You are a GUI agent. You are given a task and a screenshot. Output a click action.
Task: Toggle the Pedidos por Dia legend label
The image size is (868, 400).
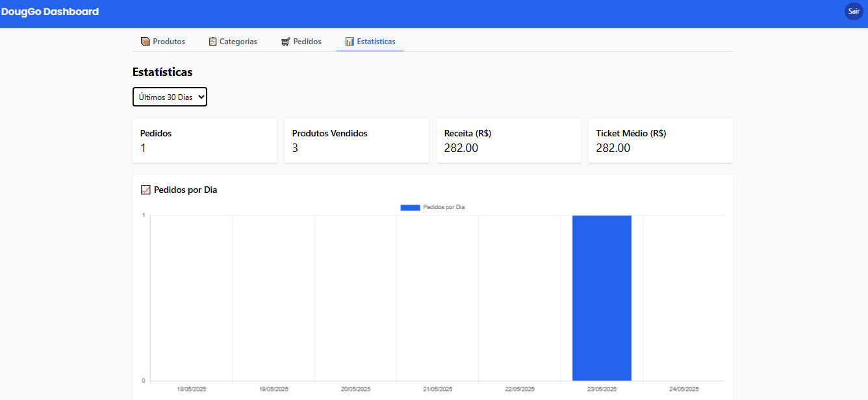click(x=444, y=207)
